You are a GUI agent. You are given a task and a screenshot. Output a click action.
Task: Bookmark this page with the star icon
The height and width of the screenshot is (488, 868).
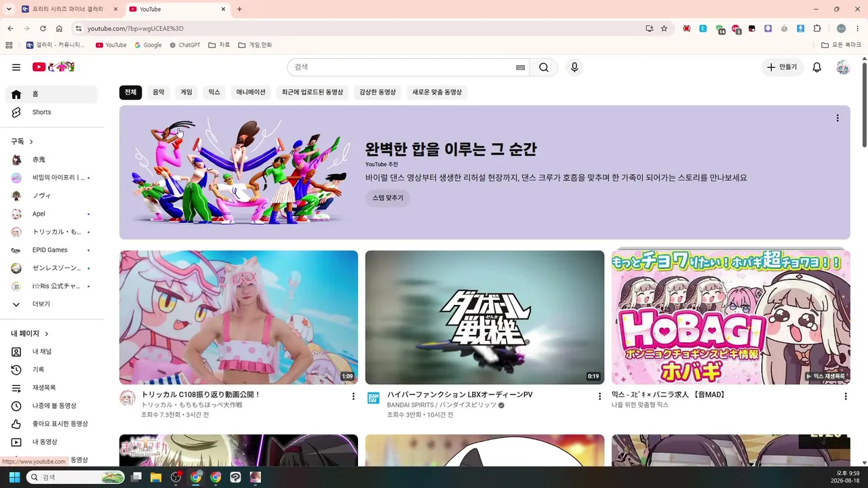point(664,28)
